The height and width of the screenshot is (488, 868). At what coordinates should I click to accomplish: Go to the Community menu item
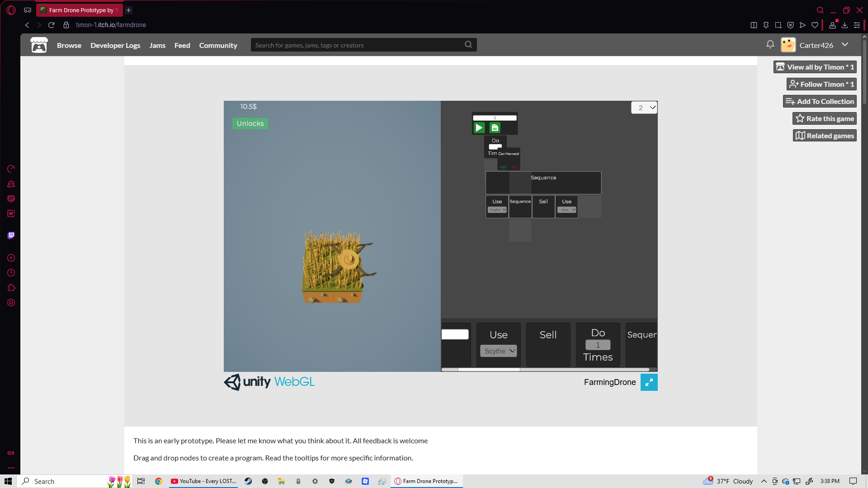pyautogui.click(x=218, y=45)
